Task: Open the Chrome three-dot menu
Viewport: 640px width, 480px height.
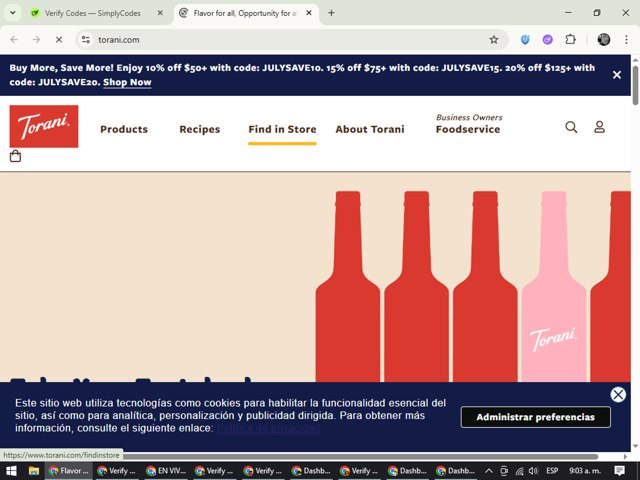Action: click(x=626, y=40)
